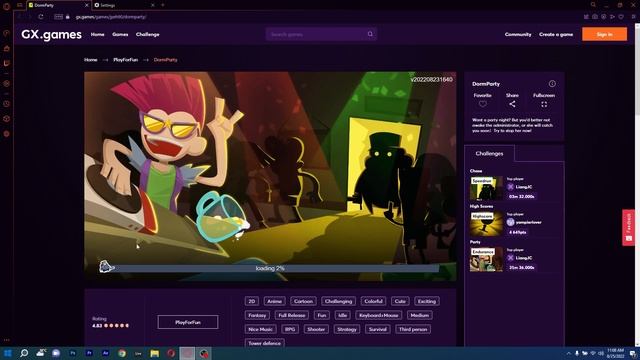
Task: Select the Idle tag
Action: [342, 315]
